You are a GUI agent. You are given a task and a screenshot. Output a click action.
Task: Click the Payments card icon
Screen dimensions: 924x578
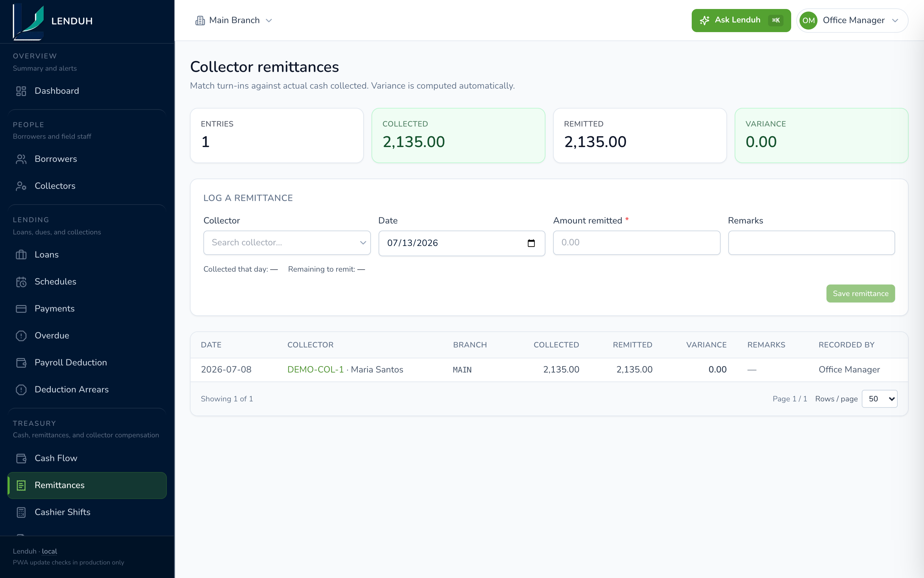coord(21,309)
